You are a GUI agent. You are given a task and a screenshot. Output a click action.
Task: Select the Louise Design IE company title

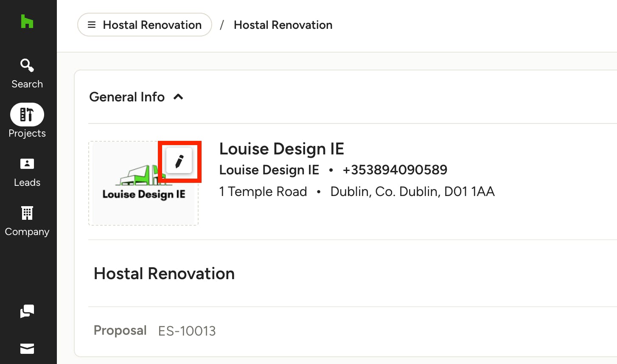pos(281,149)
